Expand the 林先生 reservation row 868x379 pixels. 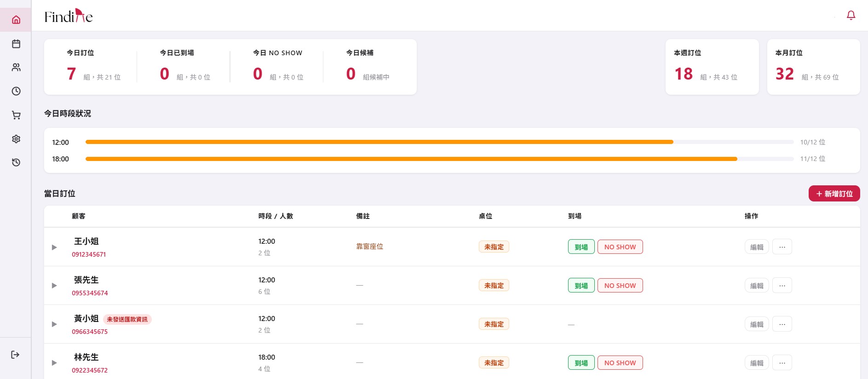(54, 363)
